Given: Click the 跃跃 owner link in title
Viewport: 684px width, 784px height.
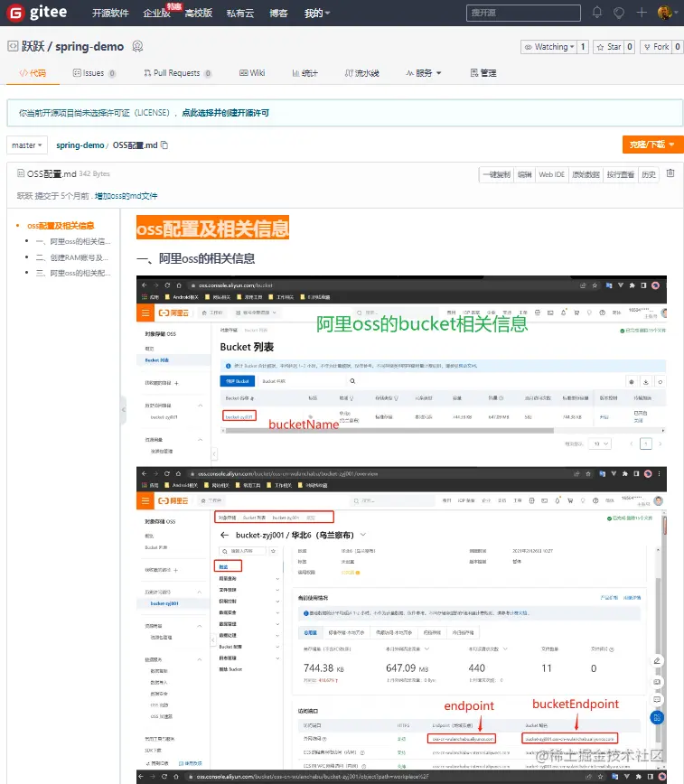Looking at the screenshot, I should pyautogui.click(x=33, y=46).
